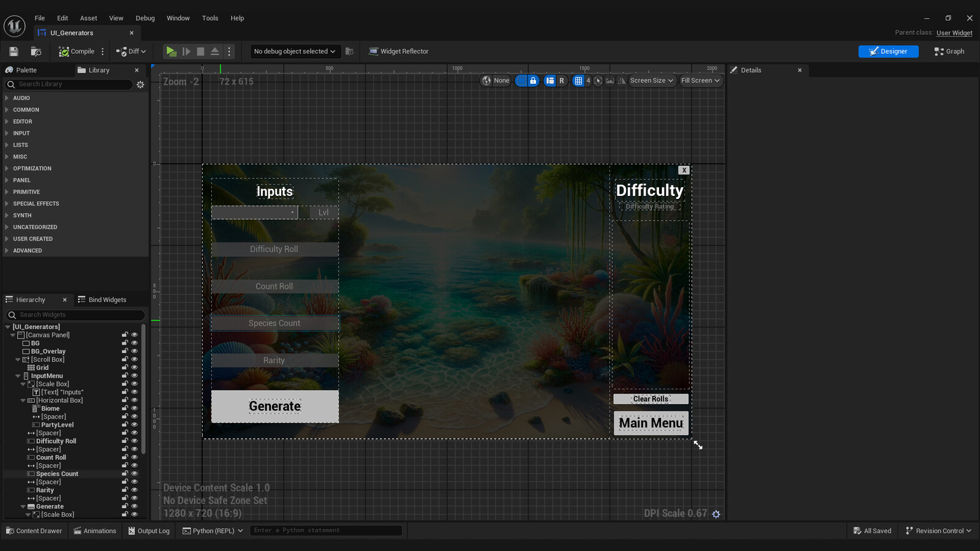
Task: Click preview background image icon
Action: pos(610,81)
